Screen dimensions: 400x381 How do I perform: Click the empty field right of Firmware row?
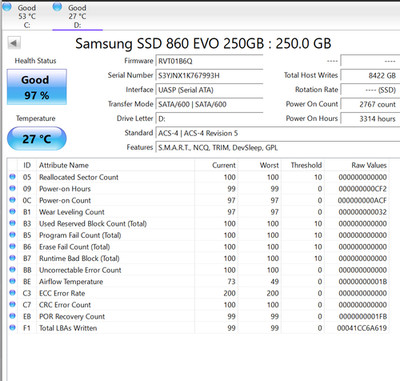pyautogui.click(x=370, y=61)
